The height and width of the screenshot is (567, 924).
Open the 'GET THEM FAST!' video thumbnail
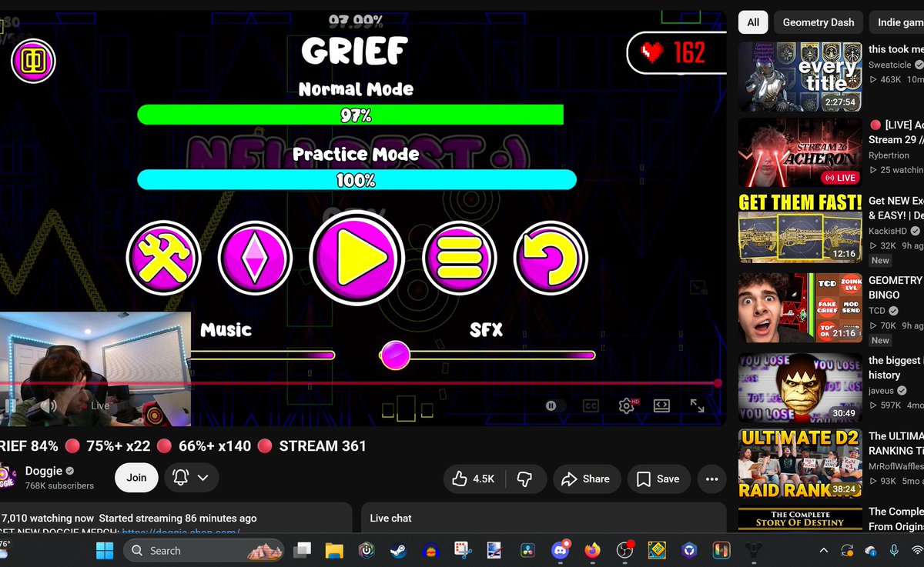click(x=800, y=228)
